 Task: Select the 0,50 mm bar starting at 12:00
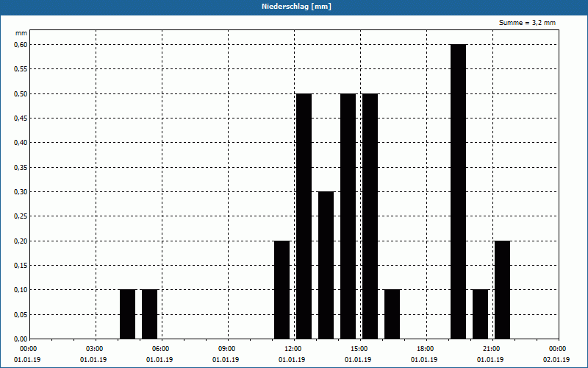[x=304, y=216]
